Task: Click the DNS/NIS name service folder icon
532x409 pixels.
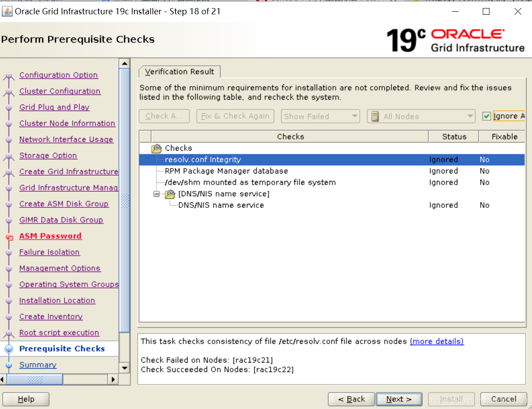Action: (x=170, y=194)
